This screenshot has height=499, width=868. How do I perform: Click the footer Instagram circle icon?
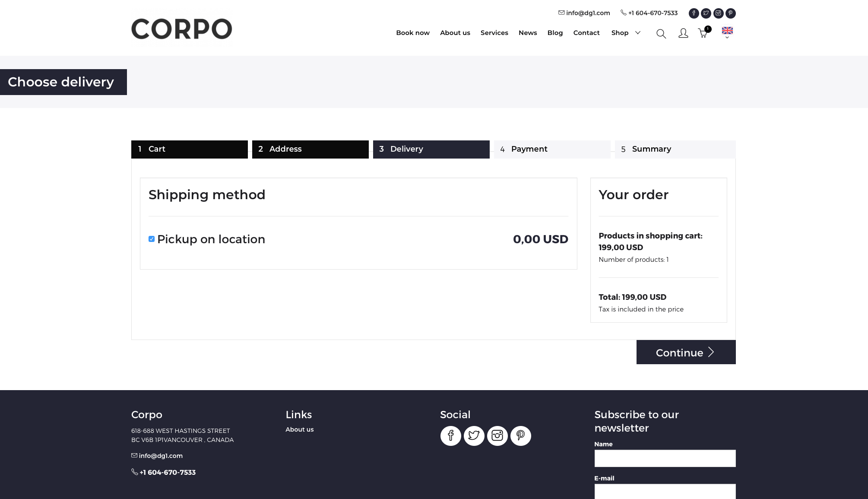click(497, 435)
